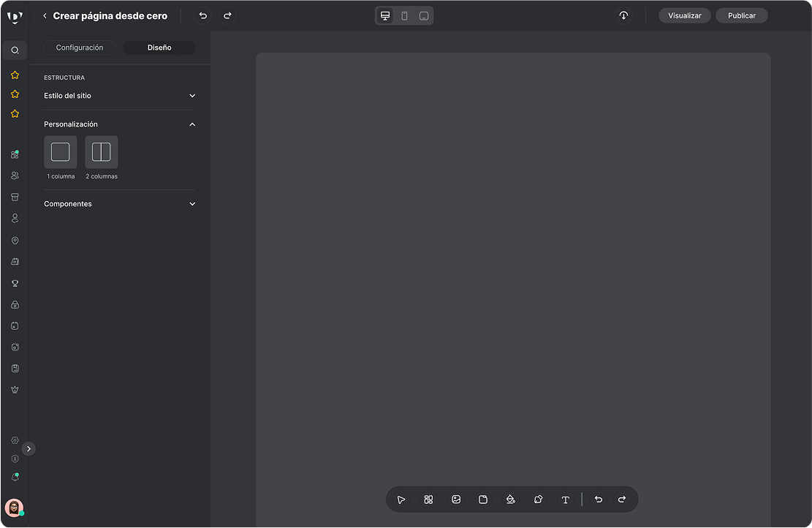Switch to tablet preview mode
This screenshot has height=528, width=812.
point(424,15)
